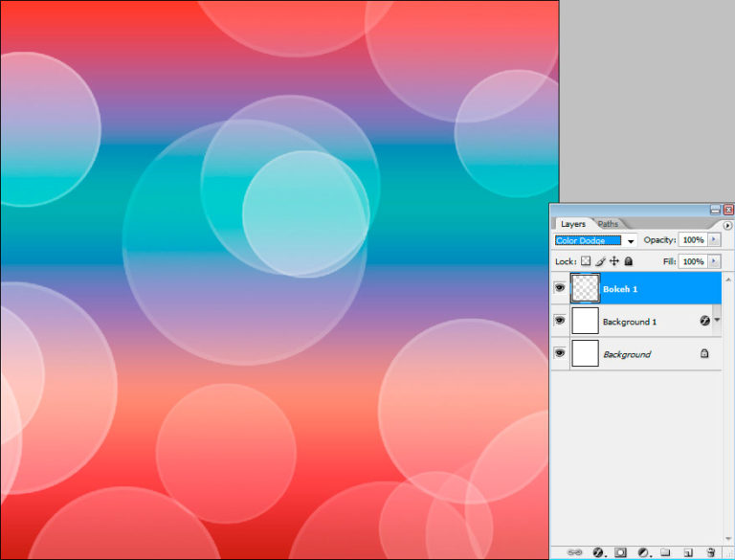Switch to the Paths tab
Viewport: 735px width, 560px height.
608,224
